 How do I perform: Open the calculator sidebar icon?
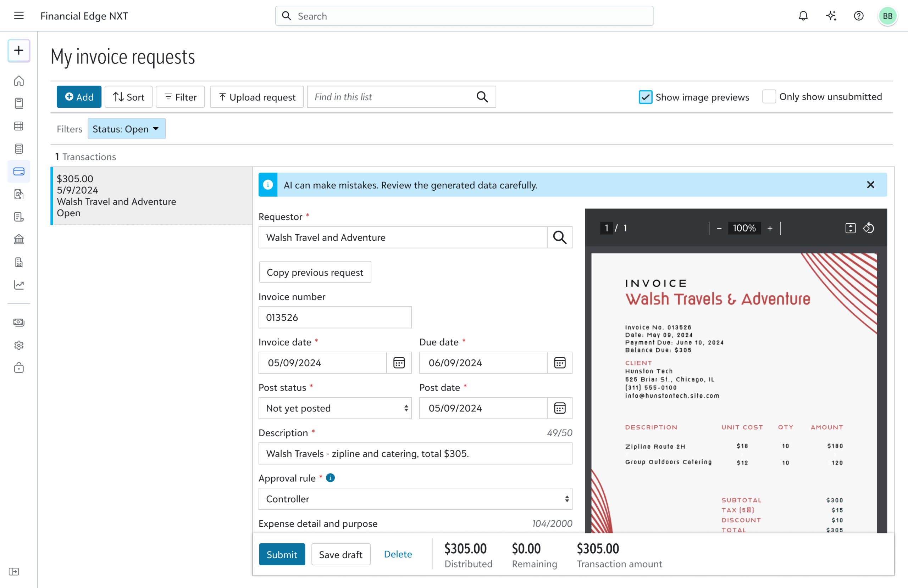pos(19,149)
